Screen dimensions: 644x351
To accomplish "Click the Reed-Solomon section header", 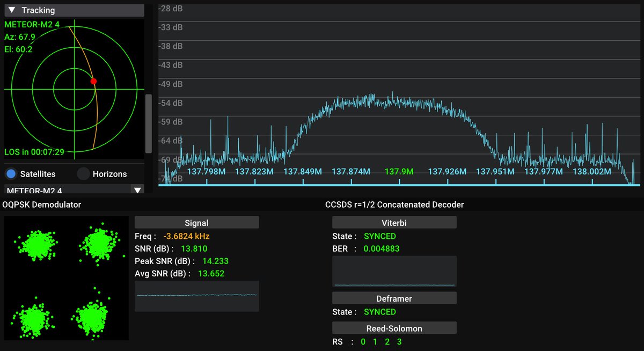I will point(394,328).
